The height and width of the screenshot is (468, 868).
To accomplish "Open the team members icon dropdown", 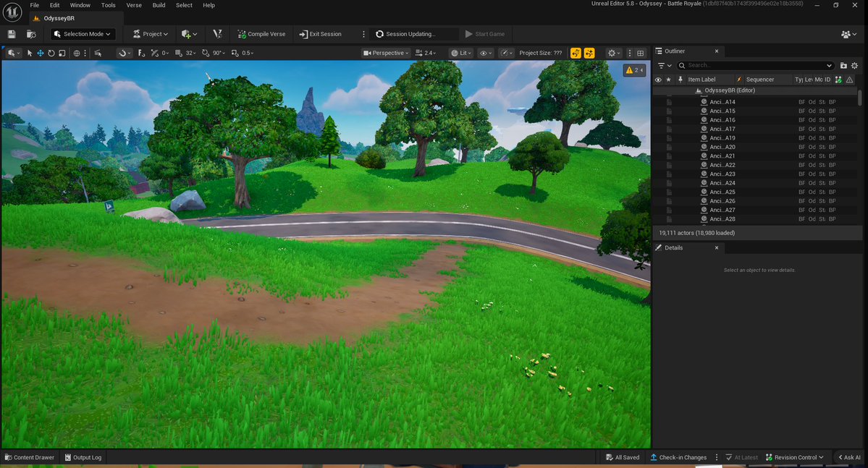I will coord(848,34).
